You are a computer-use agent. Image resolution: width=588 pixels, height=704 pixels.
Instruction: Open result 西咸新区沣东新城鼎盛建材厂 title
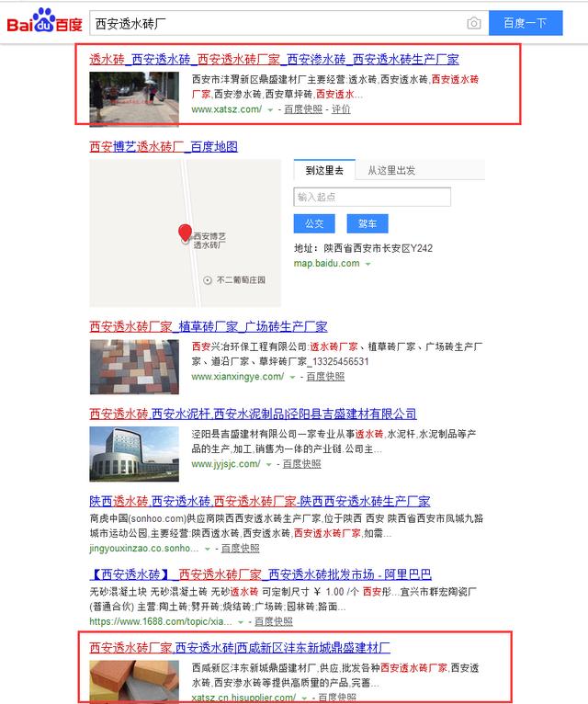pyautogui.click(x=240, y=648)
